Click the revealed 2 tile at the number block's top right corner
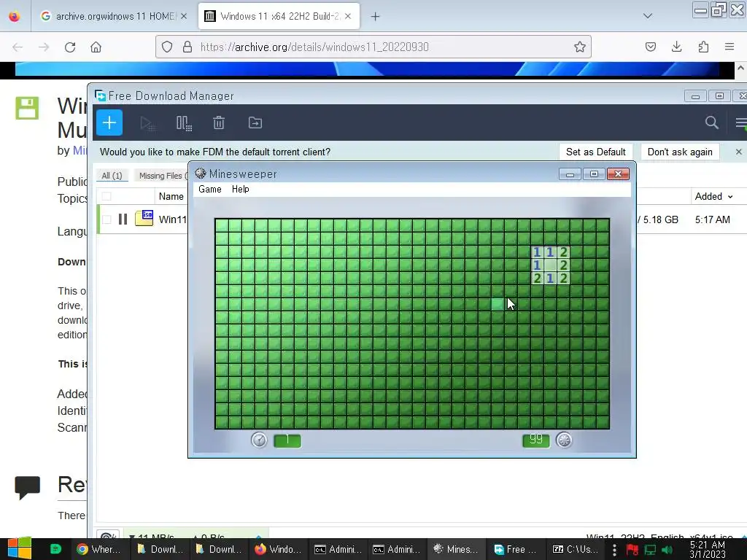Viewport: 747px width, 560px height. click(x=564, y=252)
